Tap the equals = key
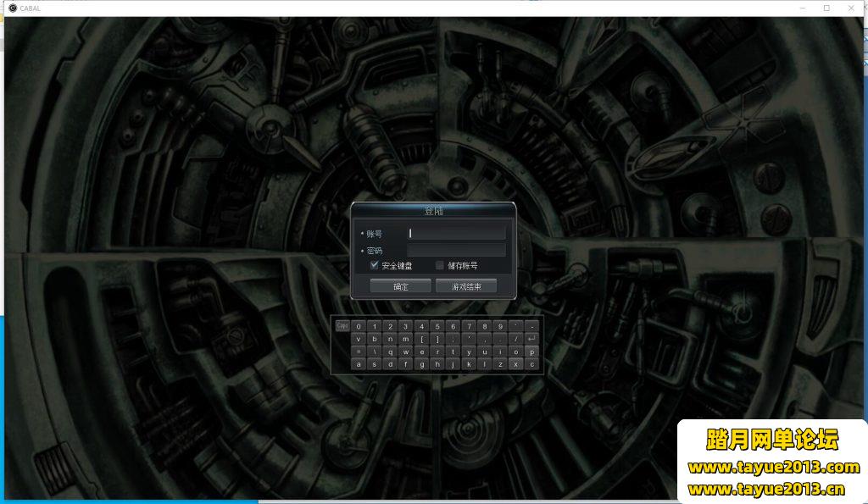This screenshot has height=504, width=868. coord(359,352)
